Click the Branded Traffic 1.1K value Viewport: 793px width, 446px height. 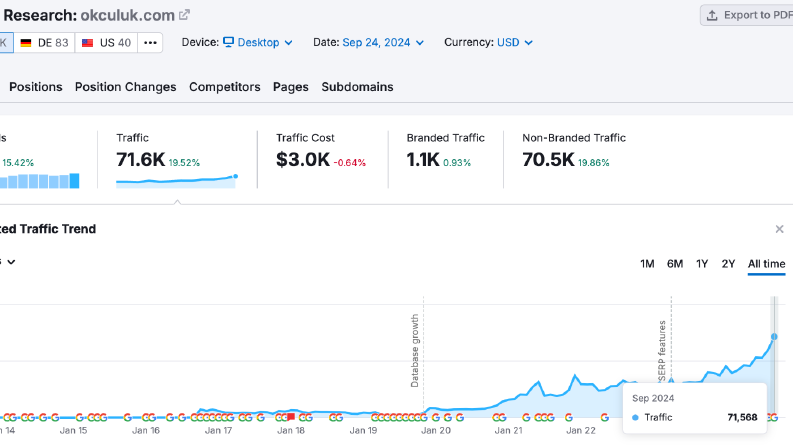(423, 160)
